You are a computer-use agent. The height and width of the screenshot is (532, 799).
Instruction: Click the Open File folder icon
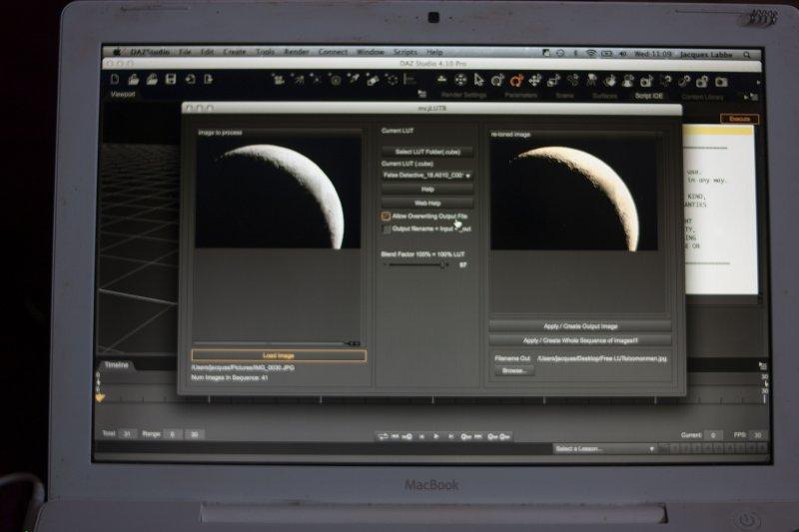[134, 80]
